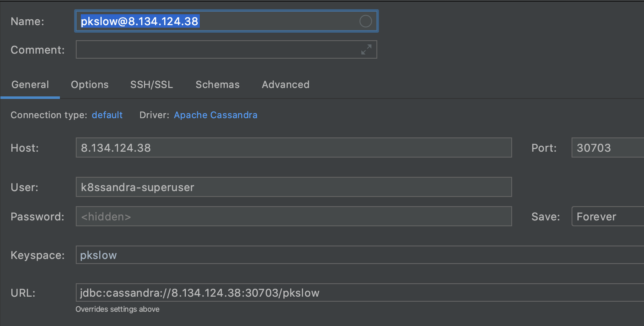Expand the Comment field with arrows icon
Screen dimensions: 644x326
point(366,49)
